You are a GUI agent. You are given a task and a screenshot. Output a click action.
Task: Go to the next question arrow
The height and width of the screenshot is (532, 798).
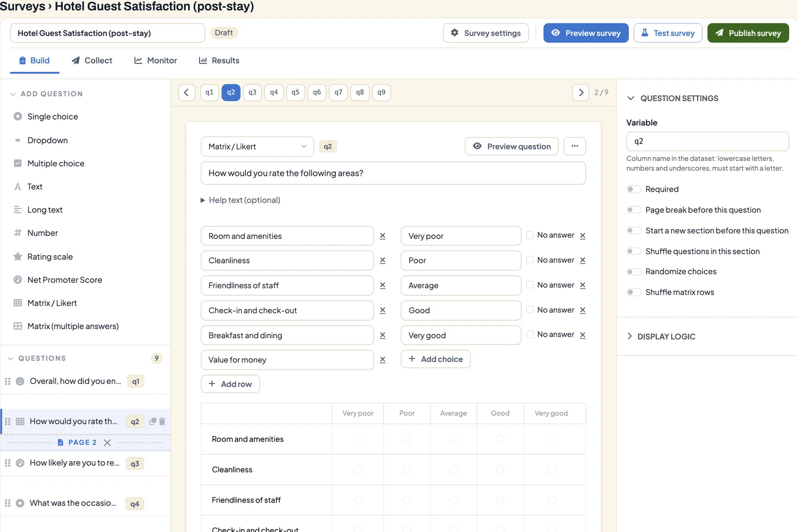tap(581, 92)
